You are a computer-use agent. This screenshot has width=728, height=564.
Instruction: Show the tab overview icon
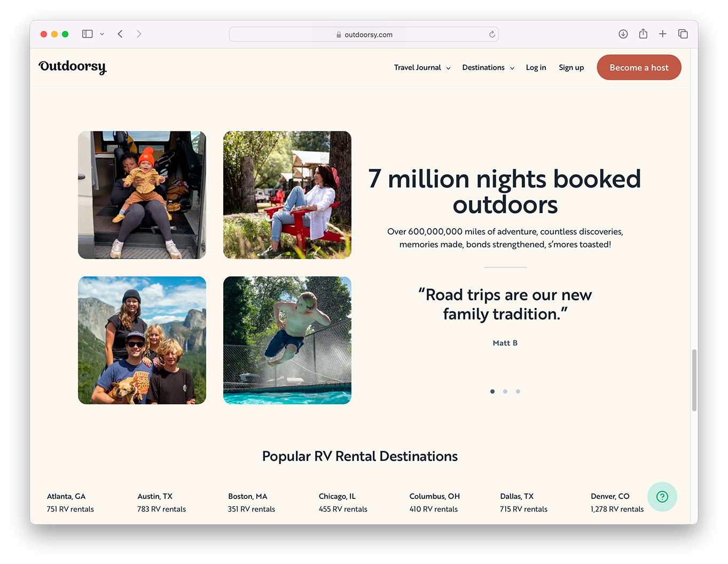683,34
